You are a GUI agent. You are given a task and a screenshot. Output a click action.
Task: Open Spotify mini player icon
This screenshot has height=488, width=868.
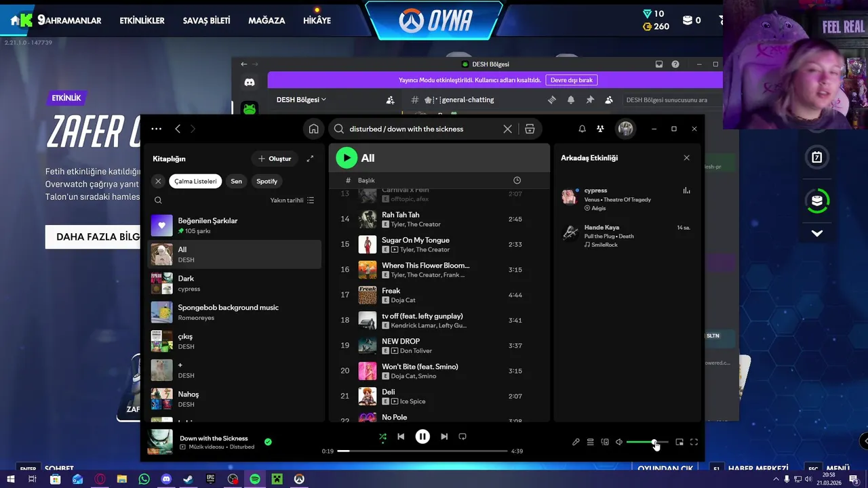click(679, 442)
